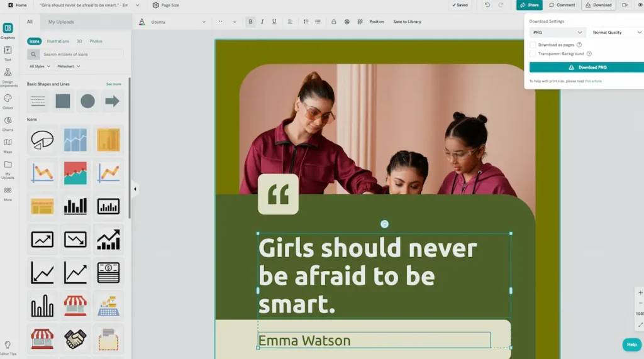
Task: Open the 'this article' link
Action: pos(593,81)
